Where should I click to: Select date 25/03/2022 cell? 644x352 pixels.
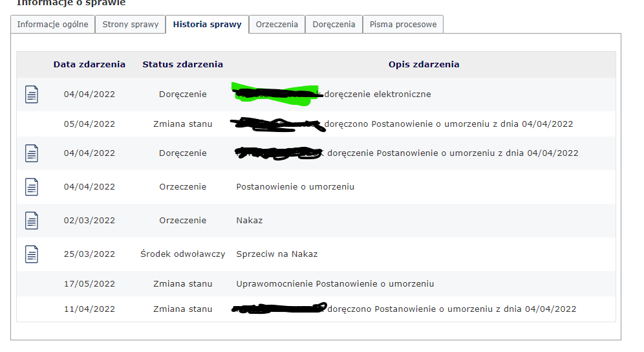(x=89, y=254)
